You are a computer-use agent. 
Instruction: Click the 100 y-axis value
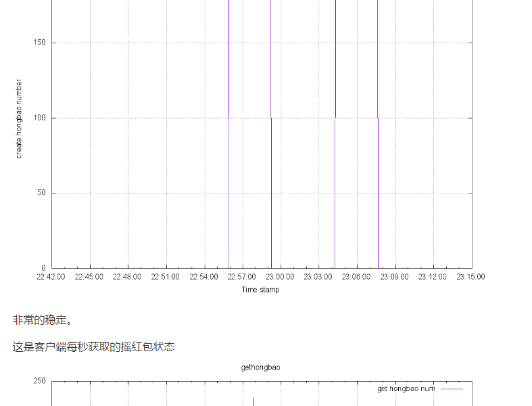coord(39,118)
